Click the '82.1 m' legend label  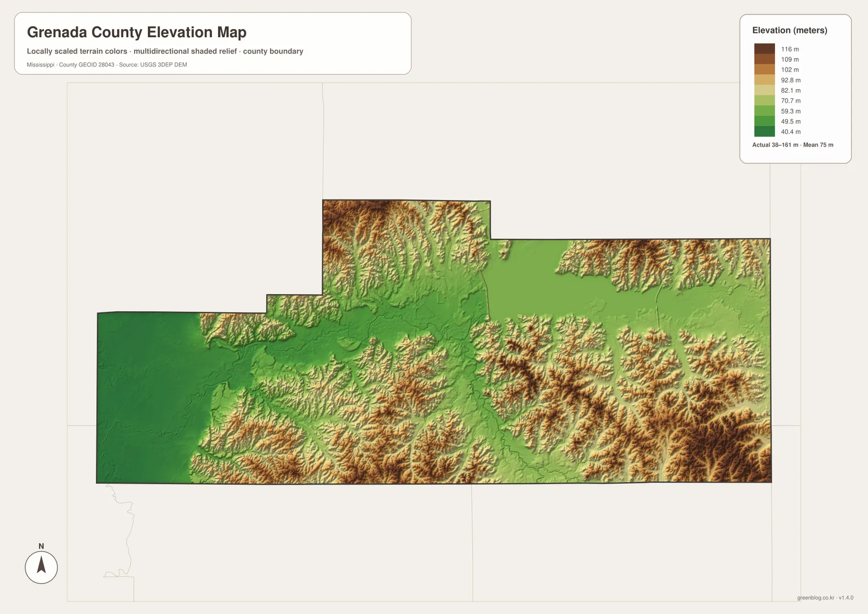(791, 90)
